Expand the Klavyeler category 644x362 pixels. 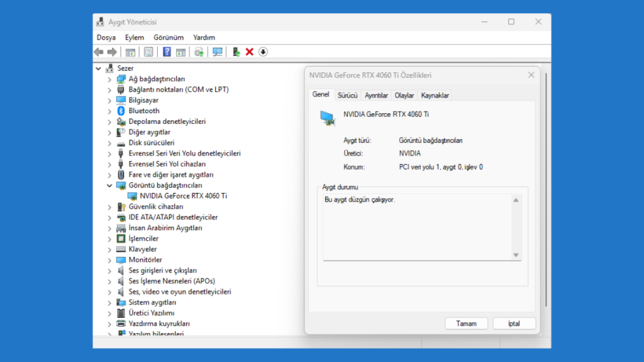pyautogui.click(x=109, y=250)
